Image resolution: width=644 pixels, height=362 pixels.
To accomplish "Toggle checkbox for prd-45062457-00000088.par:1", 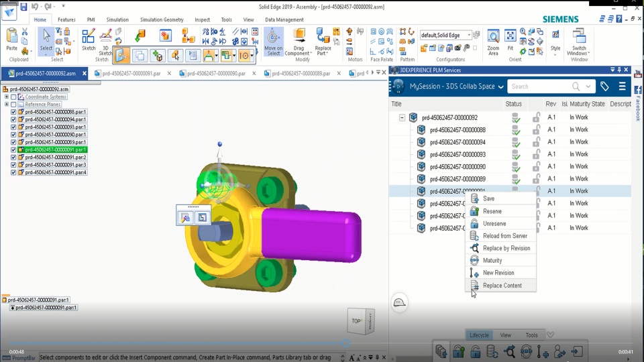I will 13,112.
